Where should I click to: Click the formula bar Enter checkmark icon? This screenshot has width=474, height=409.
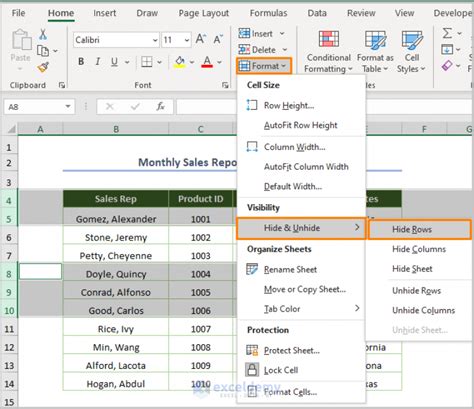tap(135, 107)
